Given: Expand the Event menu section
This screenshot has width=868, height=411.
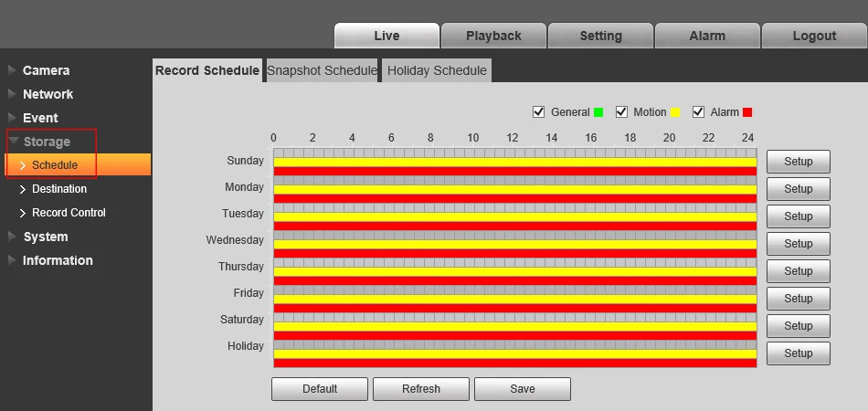Looking at the screenshot, I should coord(40,119).
